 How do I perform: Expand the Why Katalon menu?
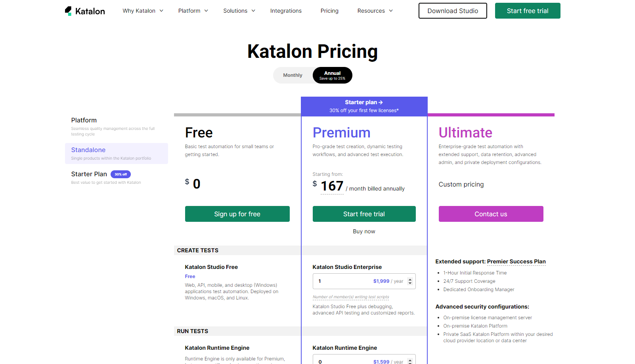click(143, 11)
